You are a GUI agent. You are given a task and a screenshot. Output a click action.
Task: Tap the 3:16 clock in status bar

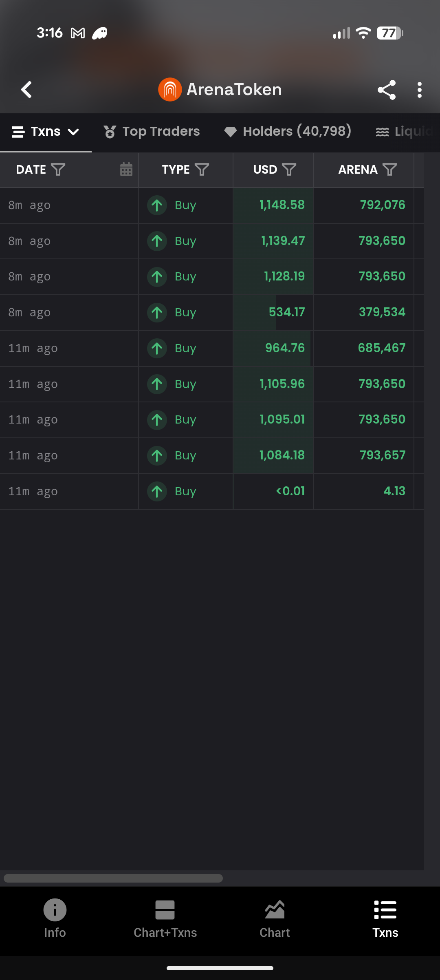(50, 33)
